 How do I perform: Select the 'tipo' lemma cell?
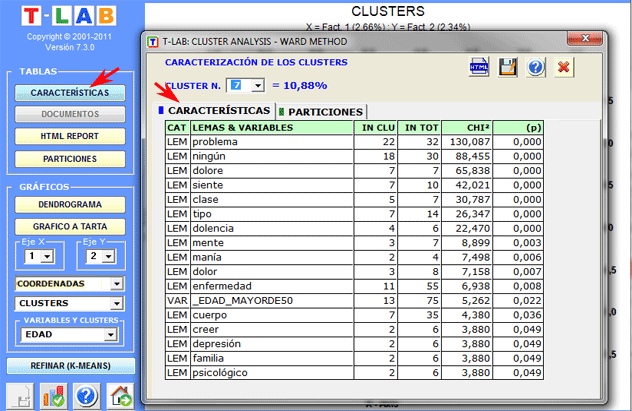pos(272,214)
